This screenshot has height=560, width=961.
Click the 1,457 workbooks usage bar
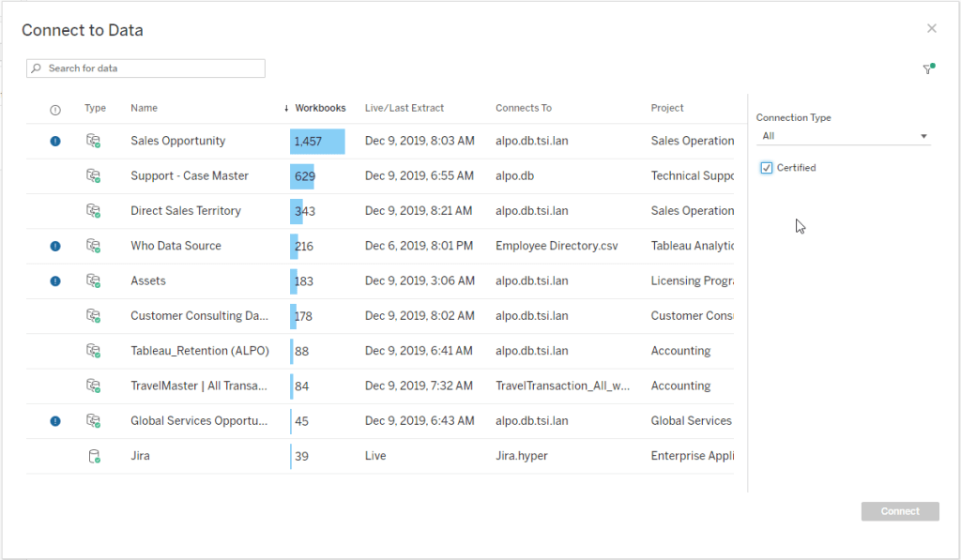317,142
